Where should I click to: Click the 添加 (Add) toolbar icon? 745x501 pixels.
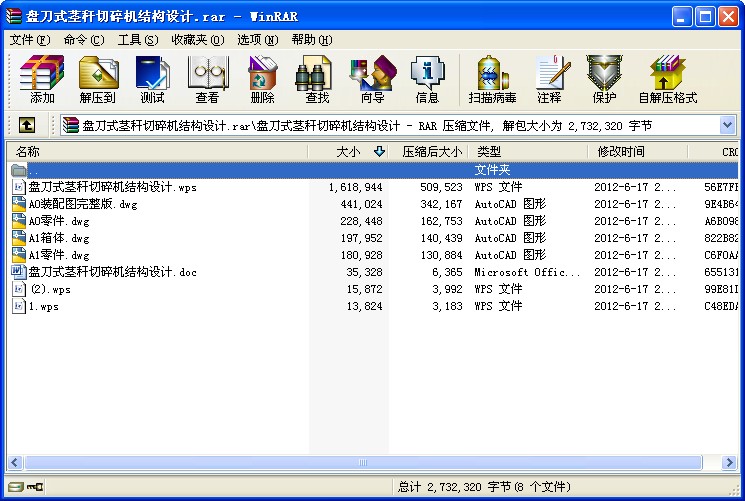(x=42, y=79)
